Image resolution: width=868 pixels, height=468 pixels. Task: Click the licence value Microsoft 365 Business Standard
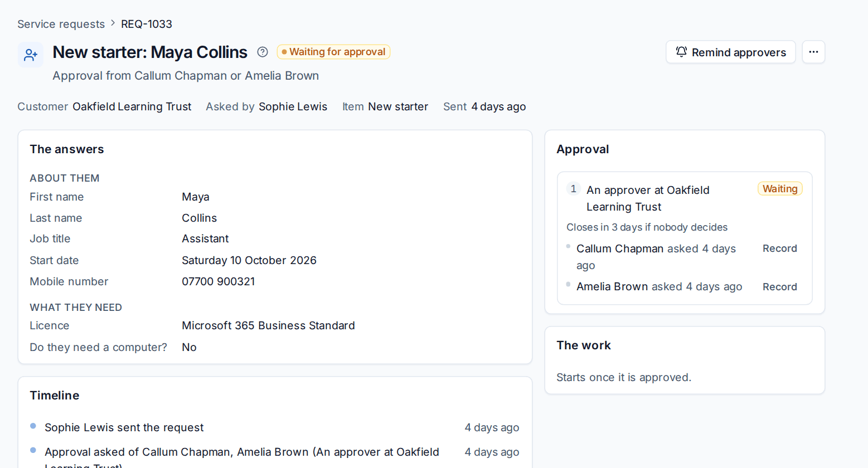point(268,325)
